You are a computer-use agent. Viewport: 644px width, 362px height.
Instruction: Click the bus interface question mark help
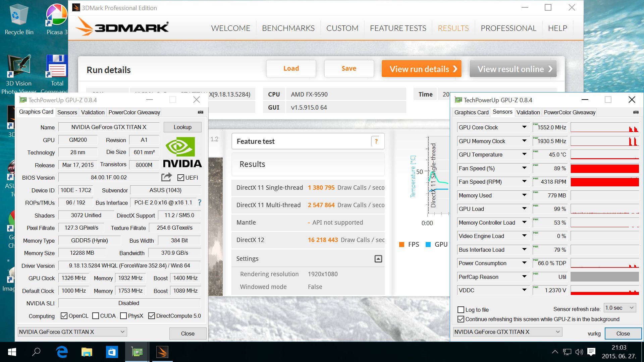[200, 202]
